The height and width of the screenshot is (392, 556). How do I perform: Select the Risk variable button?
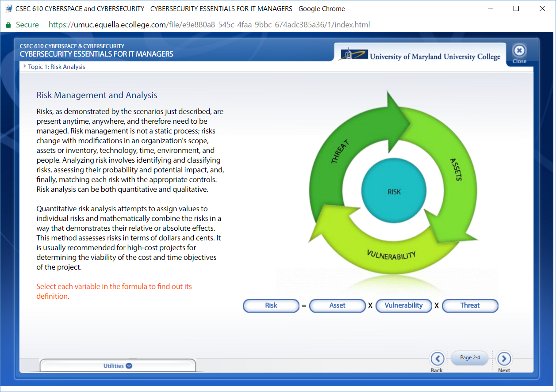pyautogui.click(x=271, y=305)
